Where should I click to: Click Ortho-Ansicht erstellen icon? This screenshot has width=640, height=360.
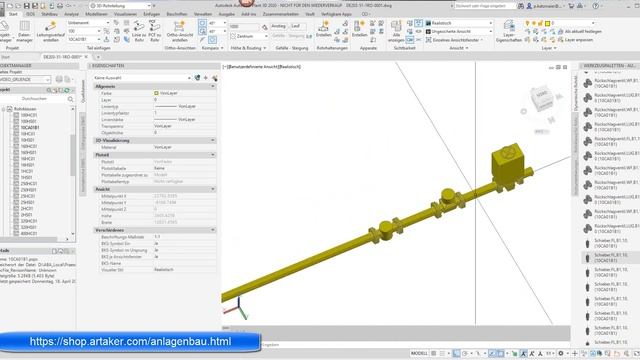tap(180, 31)
